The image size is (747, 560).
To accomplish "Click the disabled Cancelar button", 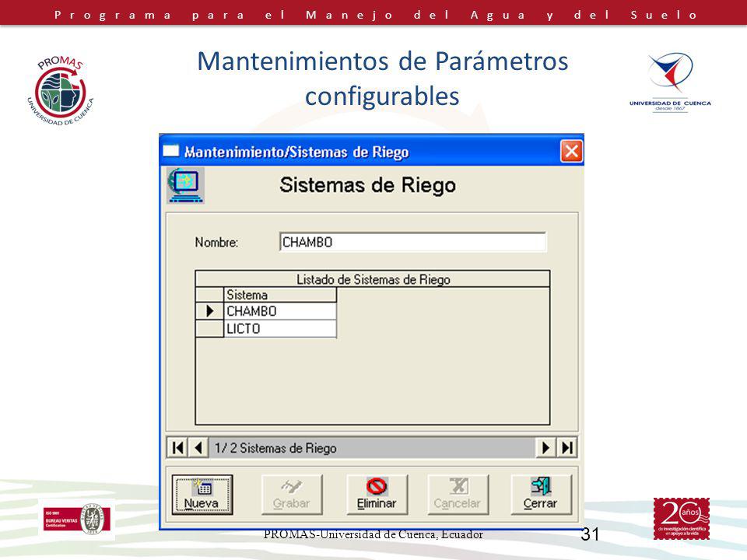I will (x=458, y=495).
